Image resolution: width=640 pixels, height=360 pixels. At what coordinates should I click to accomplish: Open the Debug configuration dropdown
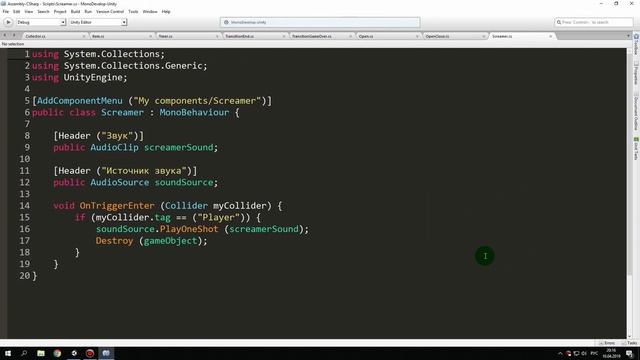(40, 22)
